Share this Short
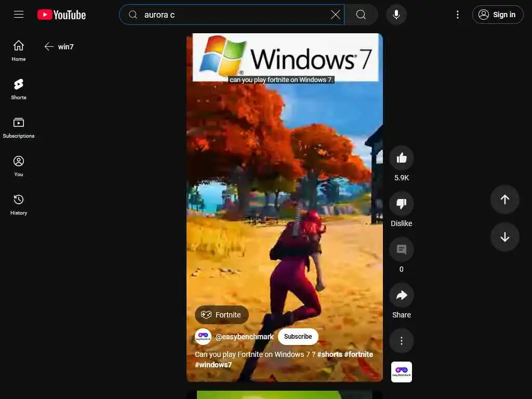532x399 pixels. [x=402, y=295]
